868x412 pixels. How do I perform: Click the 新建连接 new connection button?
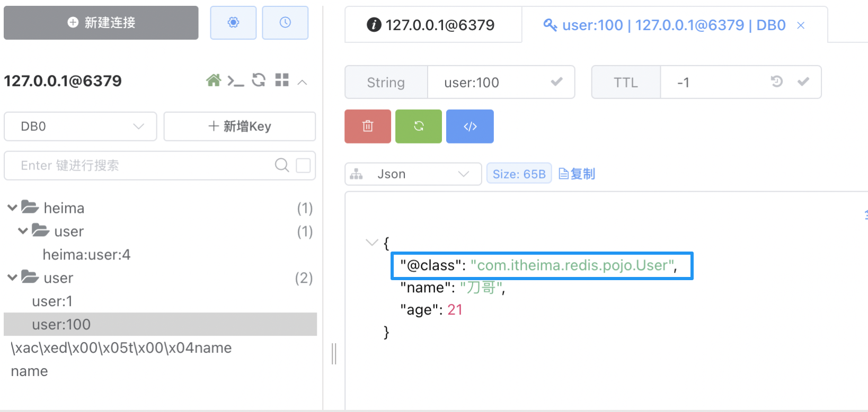[101, 23]
